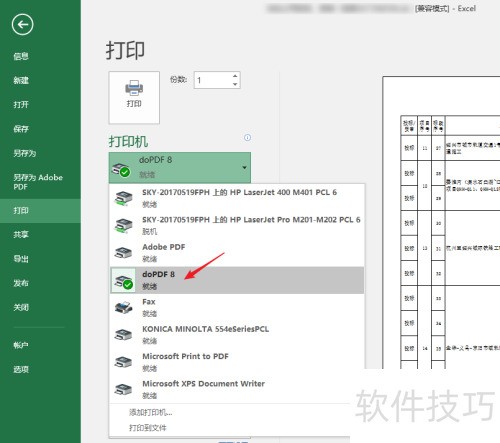
Task: Increase copies with the up arrow
Action: click(235, 76)
